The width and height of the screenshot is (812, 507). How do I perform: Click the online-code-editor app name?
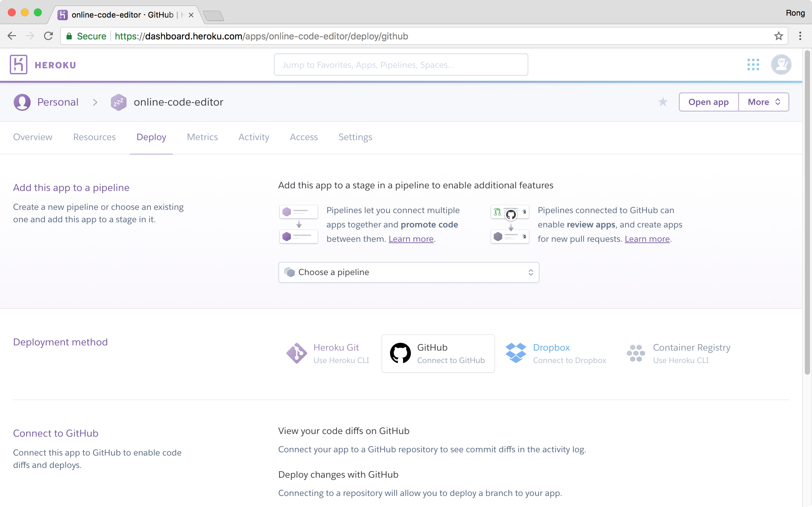coord(178,102)
